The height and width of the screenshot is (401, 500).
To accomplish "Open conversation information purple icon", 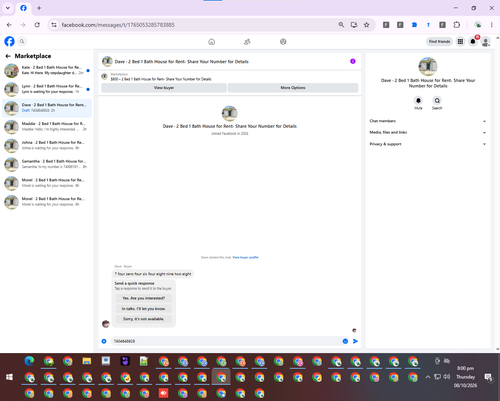I will [x=353, y=61].
